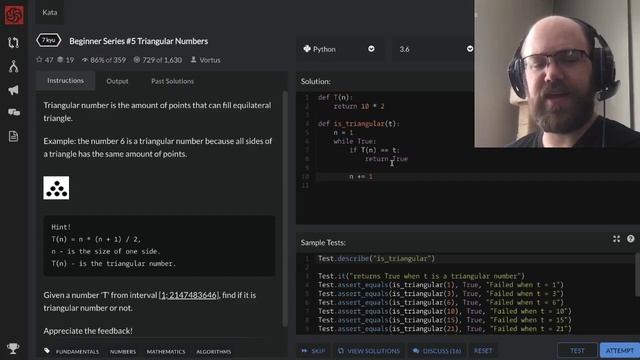Select the Kata header tab
Screen dimensions: 640x360
point(50,12)
